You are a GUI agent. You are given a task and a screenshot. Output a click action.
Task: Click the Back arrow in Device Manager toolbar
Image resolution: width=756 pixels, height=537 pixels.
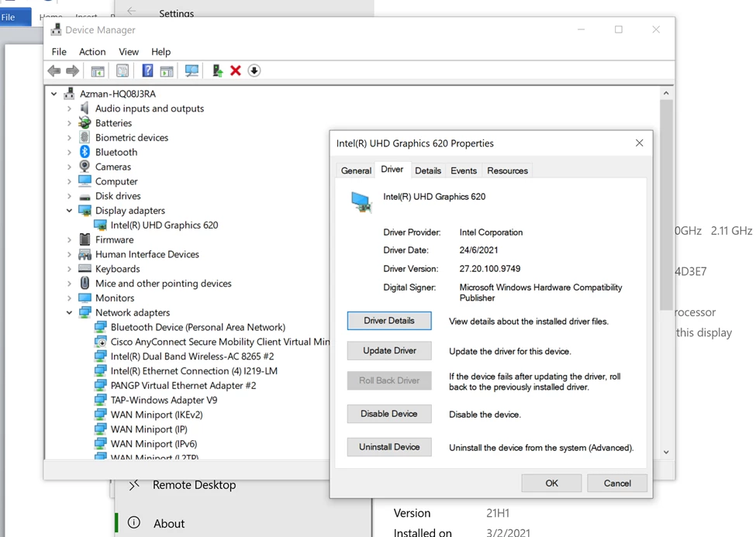[54, 71]
